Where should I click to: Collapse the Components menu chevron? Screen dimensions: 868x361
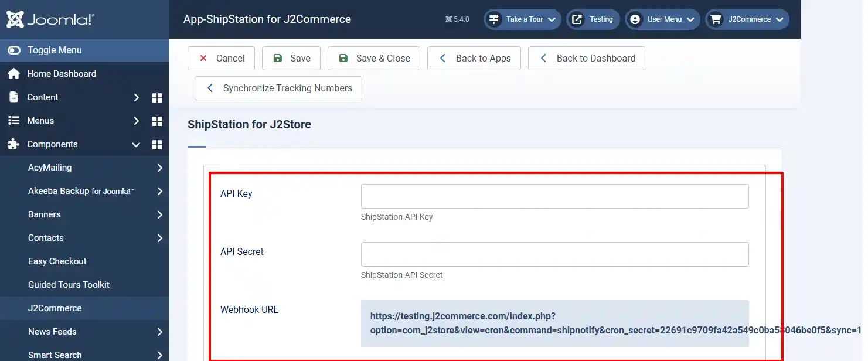136,144
